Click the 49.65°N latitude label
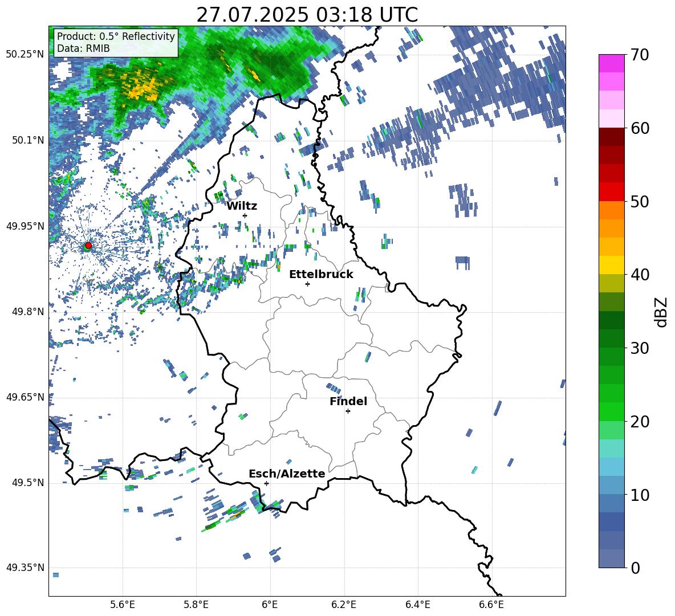 [25, 397]
